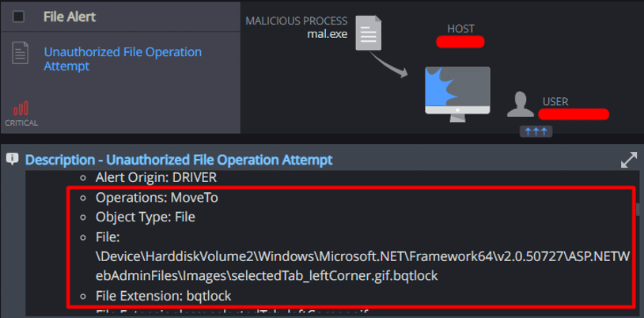
Task: Click the document icon beside the alert
Action: click(20, 53)
